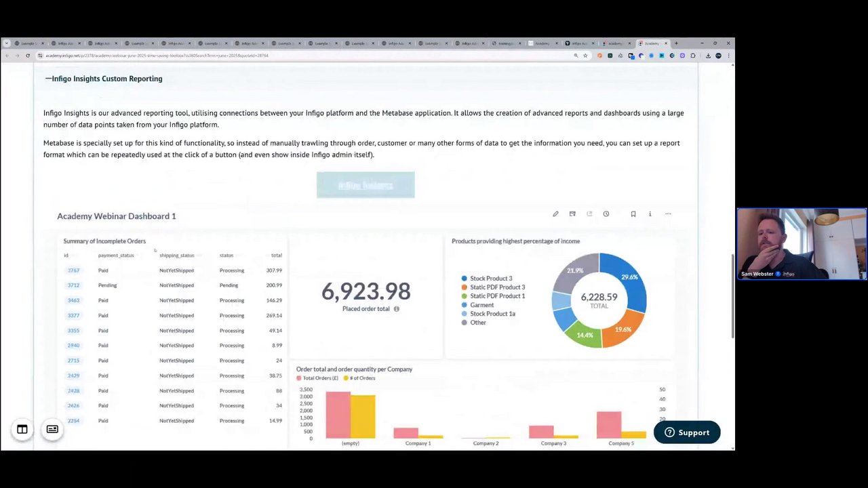
Task: Click the pink bar for Company 5
Action: coord(609,425)
